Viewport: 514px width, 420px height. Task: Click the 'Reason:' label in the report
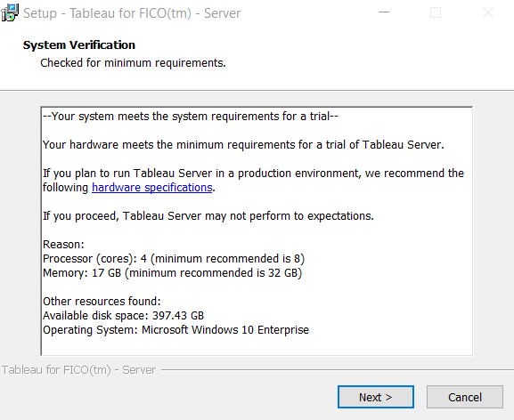pos(63,244)
